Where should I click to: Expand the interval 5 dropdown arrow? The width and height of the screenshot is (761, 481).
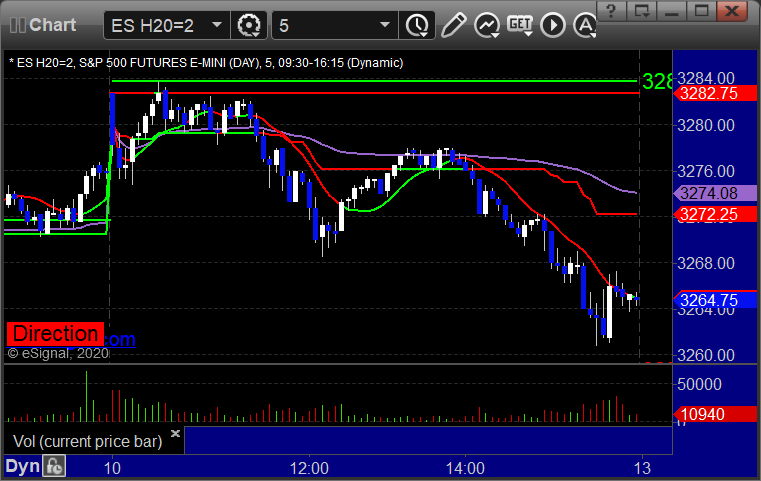pos(385,25)
